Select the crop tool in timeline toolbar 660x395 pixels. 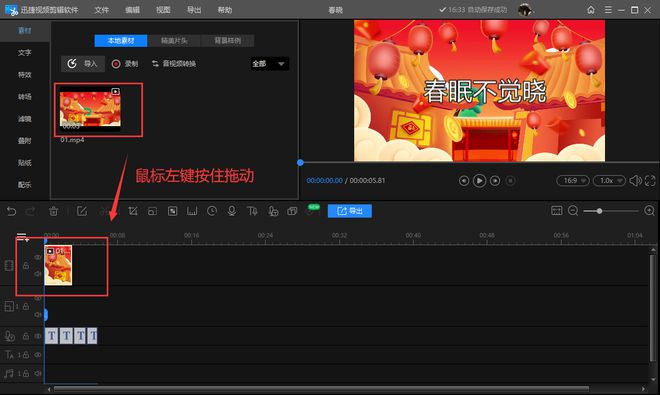tap(133, 211)
